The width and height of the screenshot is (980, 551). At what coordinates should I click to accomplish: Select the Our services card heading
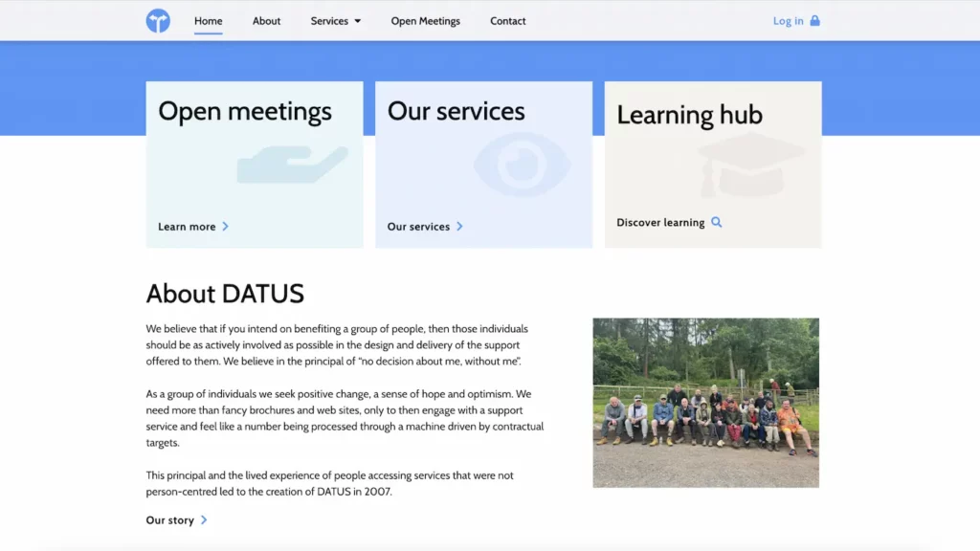pos(456,111)
